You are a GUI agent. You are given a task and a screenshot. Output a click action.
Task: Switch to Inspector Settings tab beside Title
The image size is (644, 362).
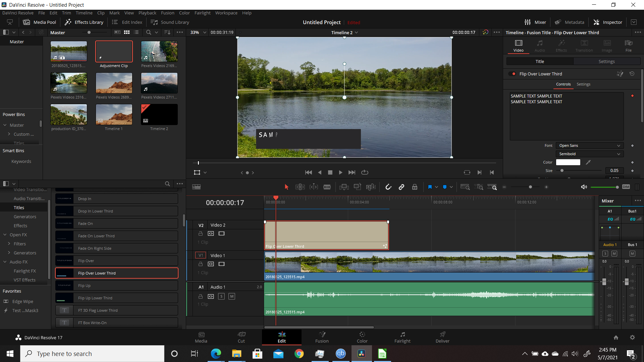tap(606, 62)
